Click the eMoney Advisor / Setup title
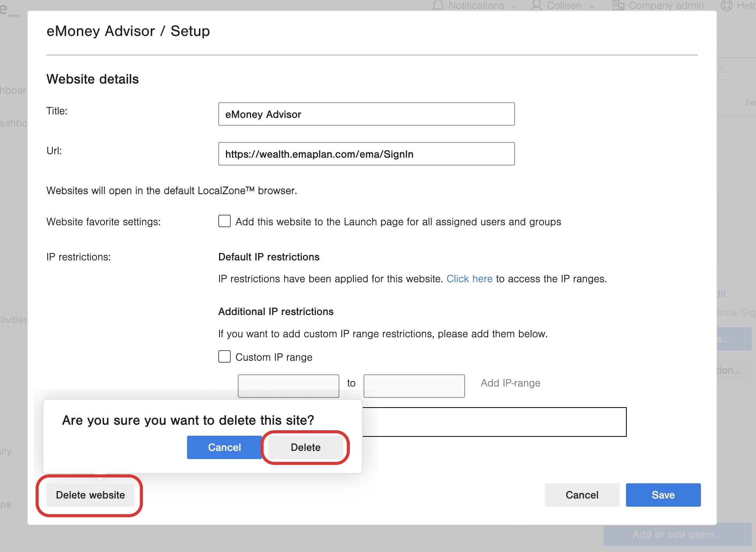The image size is (756, 552). 128,31
